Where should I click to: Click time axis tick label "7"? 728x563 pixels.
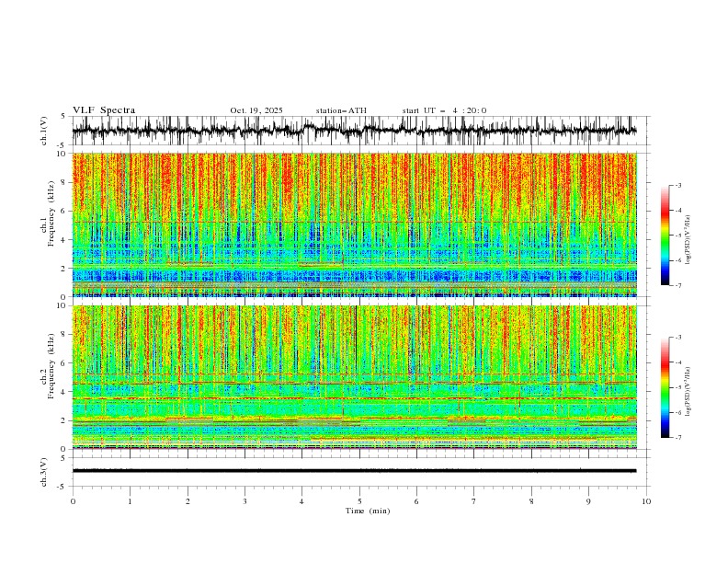pyautogui.click(x=474, y=501)
